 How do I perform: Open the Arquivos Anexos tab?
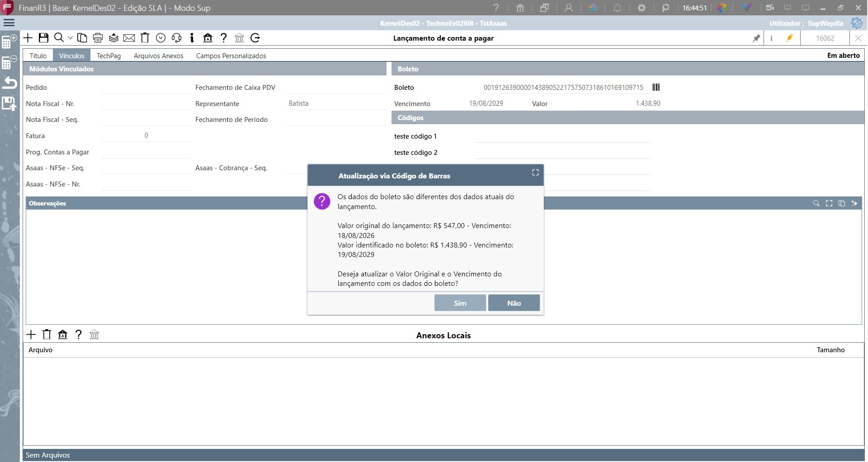[159, 56]
